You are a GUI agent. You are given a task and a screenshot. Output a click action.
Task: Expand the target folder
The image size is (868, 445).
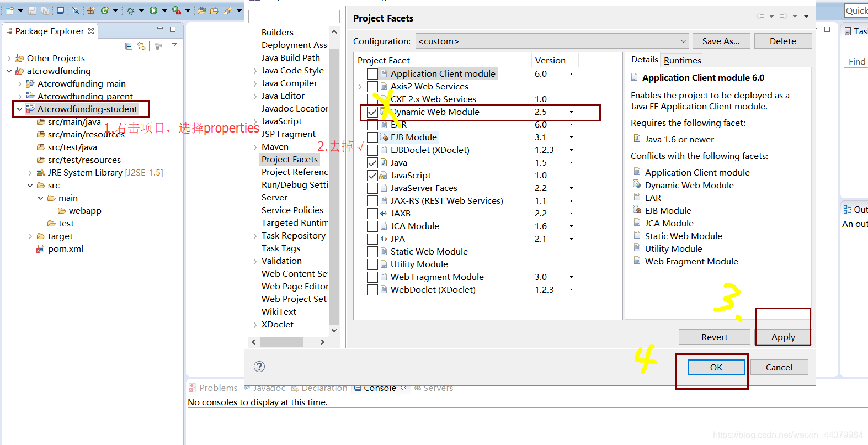point(30,236)
